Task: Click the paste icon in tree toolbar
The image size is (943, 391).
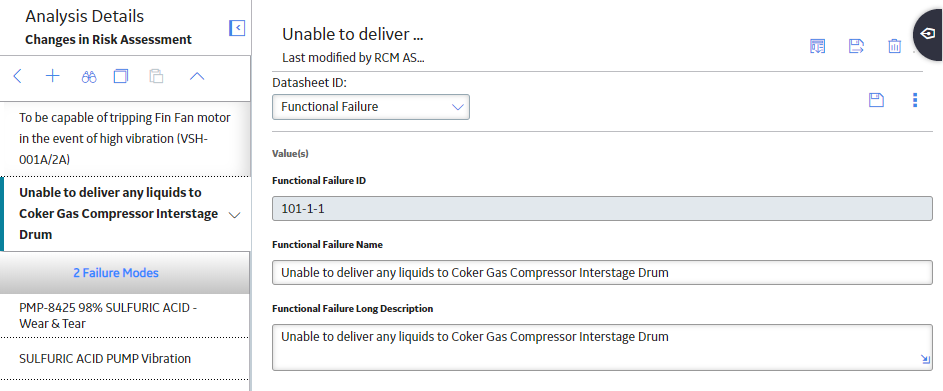Action: point(156,76)
